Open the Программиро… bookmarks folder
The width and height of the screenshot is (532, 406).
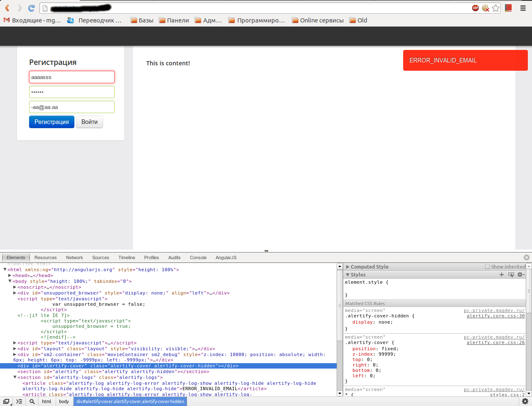(x=257, y=20)
